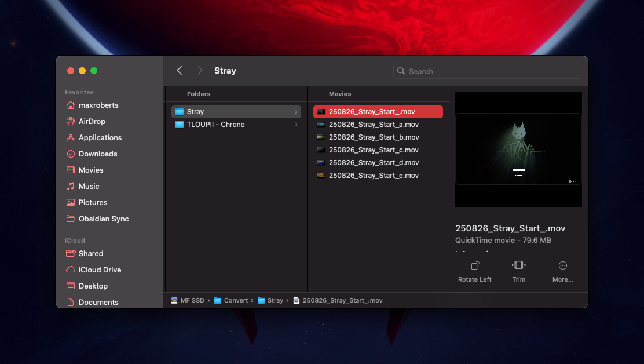Open Pictures from the sidebar
The width and height of the screenshot is (644, 364).
click(x=93, y=202)
